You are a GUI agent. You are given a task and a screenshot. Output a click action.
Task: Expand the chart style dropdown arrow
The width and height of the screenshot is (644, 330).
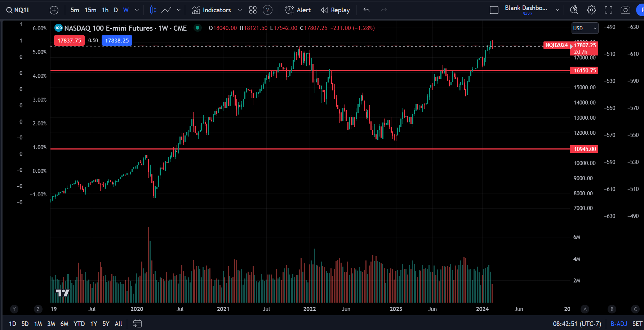179,10
